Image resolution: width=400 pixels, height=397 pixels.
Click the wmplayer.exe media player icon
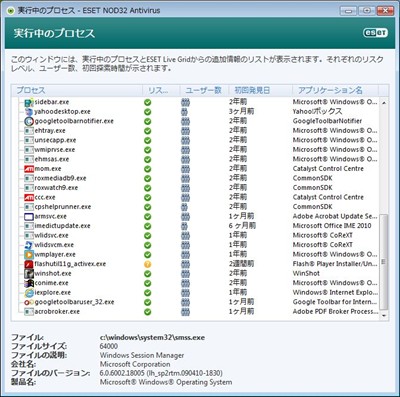pos(29,255)
